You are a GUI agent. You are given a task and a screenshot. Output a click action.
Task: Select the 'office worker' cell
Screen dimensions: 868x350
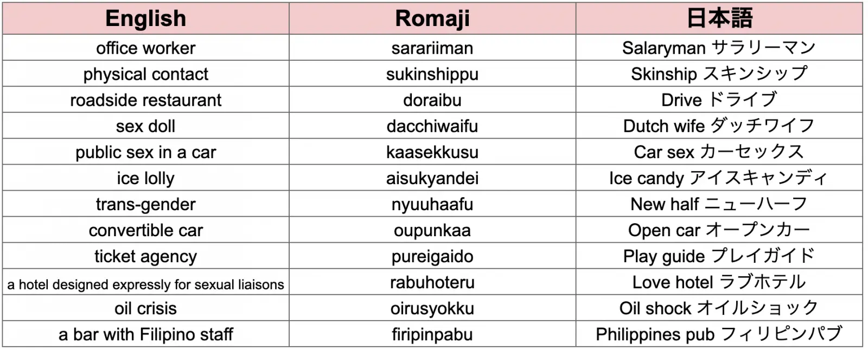point(145,48)
